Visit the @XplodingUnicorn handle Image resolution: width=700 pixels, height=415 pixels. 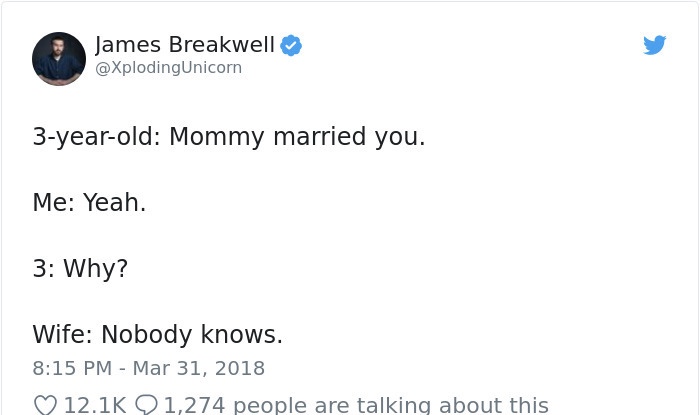point(168,68)
